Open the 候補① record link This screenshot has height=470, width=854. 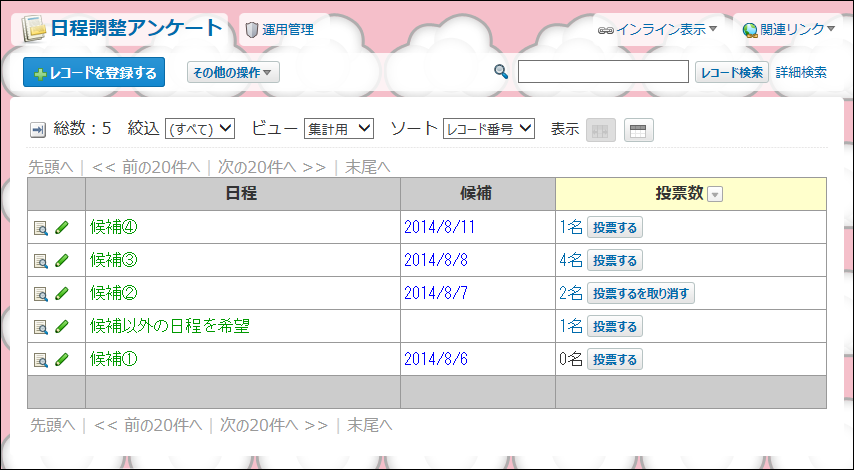click(113, 359)
